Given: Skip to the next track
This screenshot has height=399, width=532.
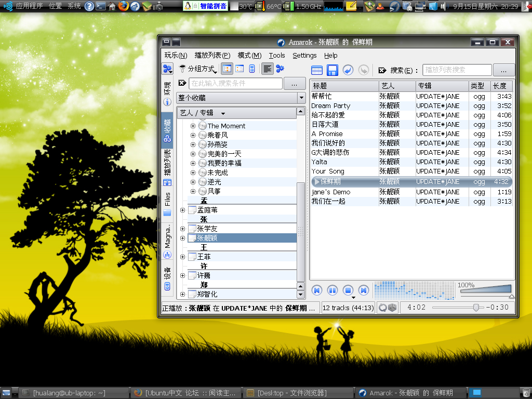Looking at the screenshot, I should [x=363, y=290].
